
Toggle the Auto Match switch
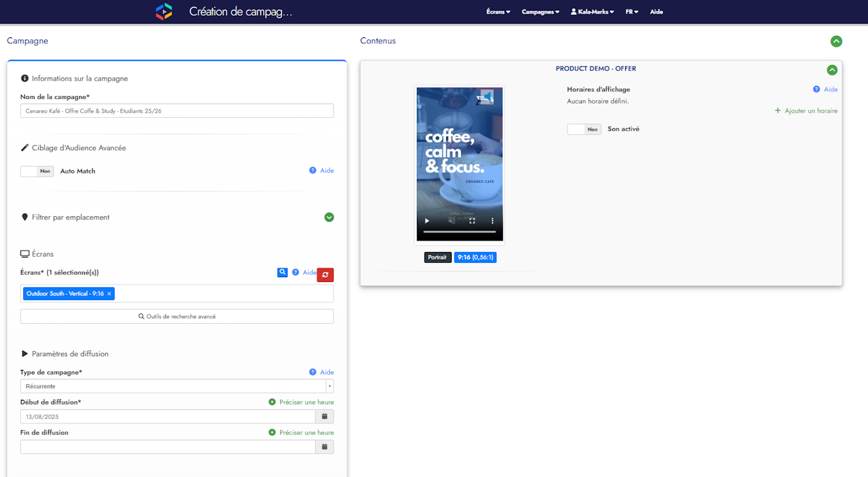point(37,171)
